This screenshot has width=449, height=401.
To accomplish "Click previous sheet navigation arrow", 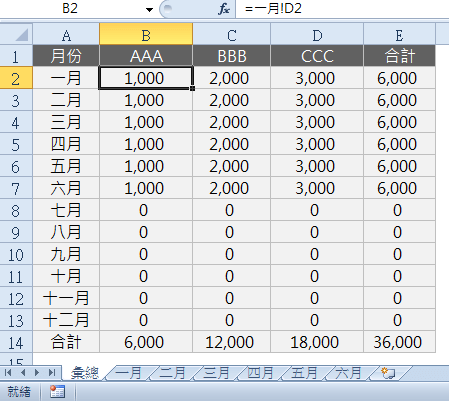I will (23, 372).
